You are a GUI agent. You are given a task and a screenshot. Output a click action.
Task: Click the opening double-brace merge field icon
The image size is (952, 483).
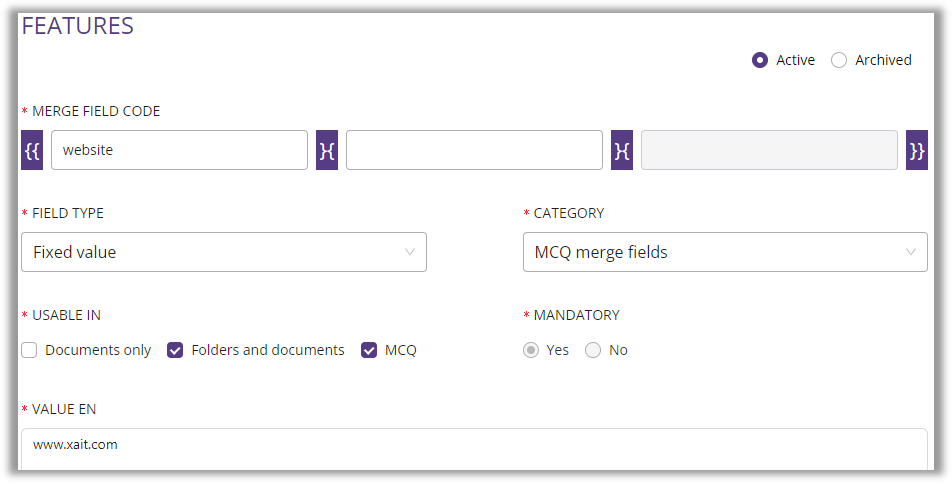click(x=32, y=150)
